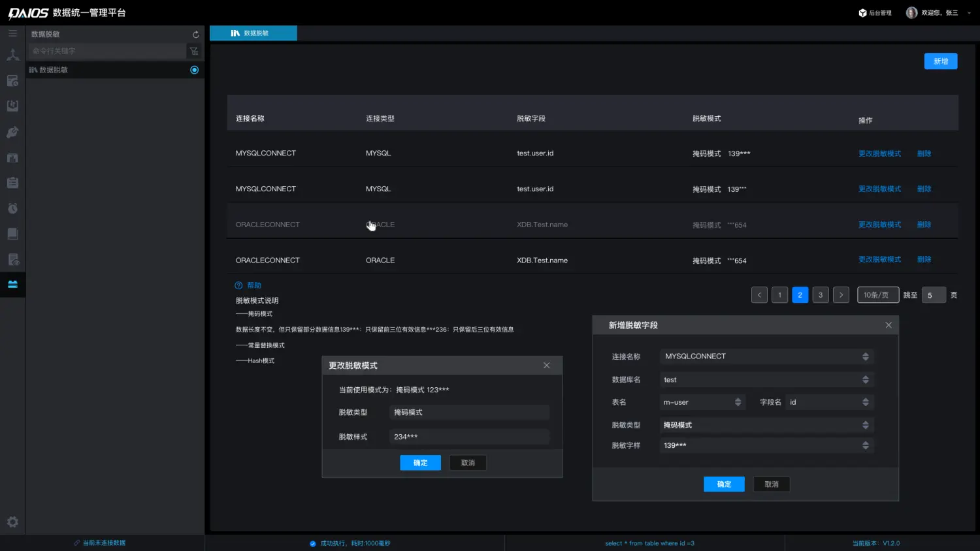
Task: Expand the user menu arrow beside 张三
Action: 969,13
